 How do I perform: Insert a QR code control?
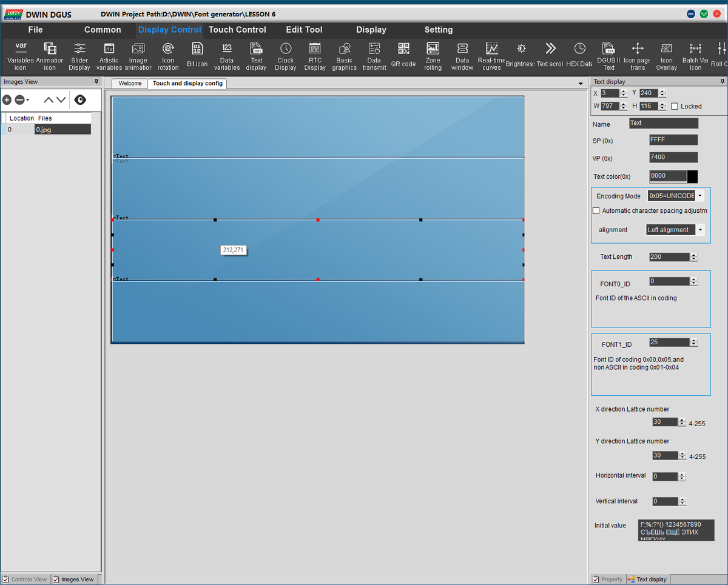(403, 55)
